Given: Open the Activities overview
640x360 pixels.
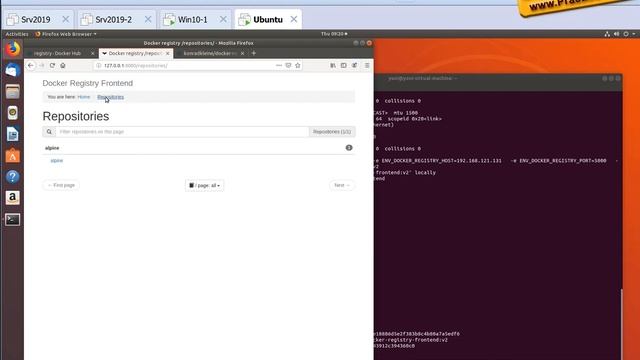Looking at the screenshot, I should (17, 34).
